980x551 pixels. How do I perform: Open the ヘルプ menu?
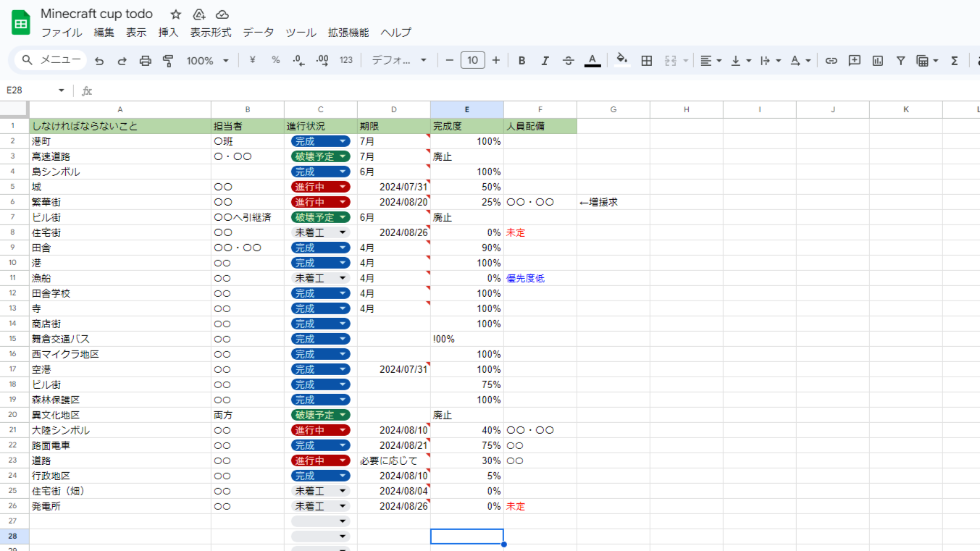pyautogui.click(x=396, y=33)
